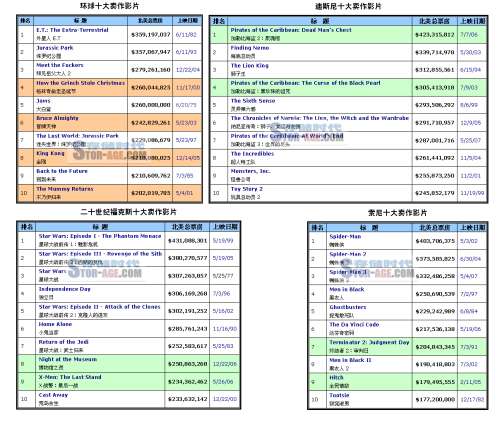Click the Ghostbusters title link

click(x=348, y=307)
